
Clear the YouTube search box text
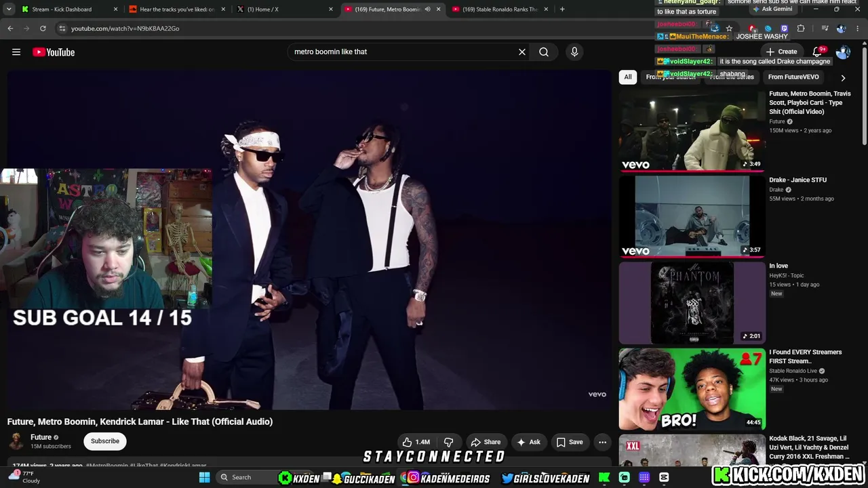point(522,52)
